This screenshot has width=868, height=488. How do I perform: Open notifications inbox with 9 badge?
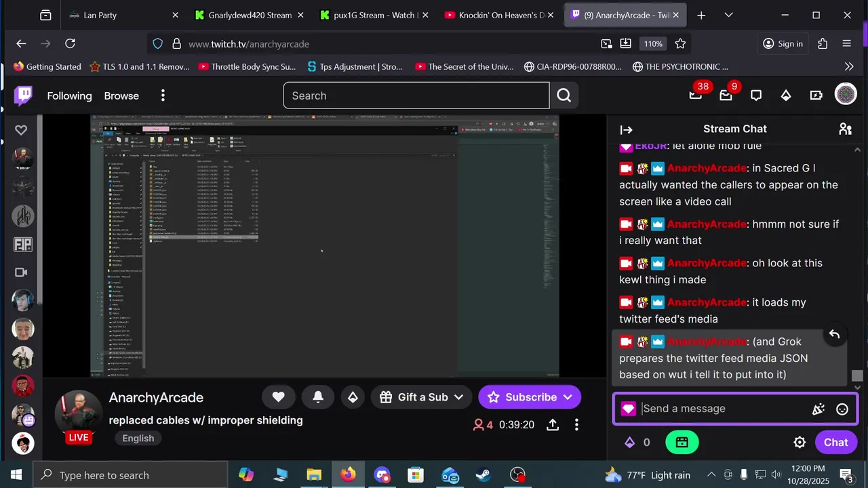726,95
